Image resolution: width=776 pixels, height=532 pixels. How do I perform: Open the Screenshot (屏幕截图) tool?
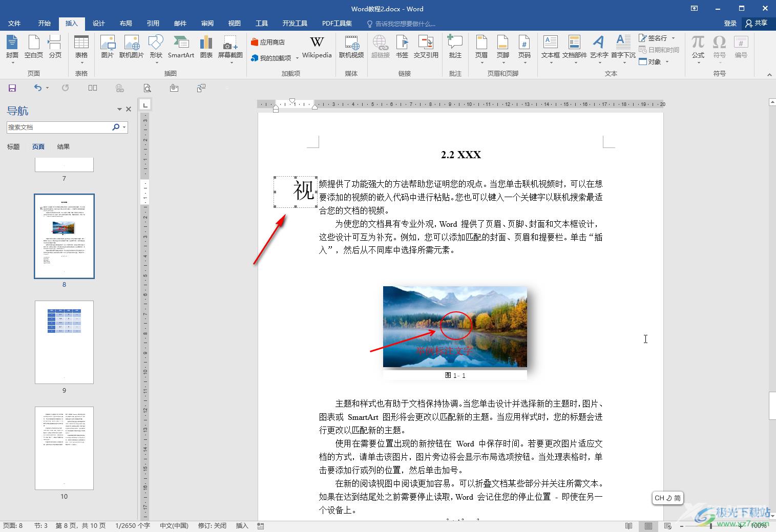coord(230,49)
